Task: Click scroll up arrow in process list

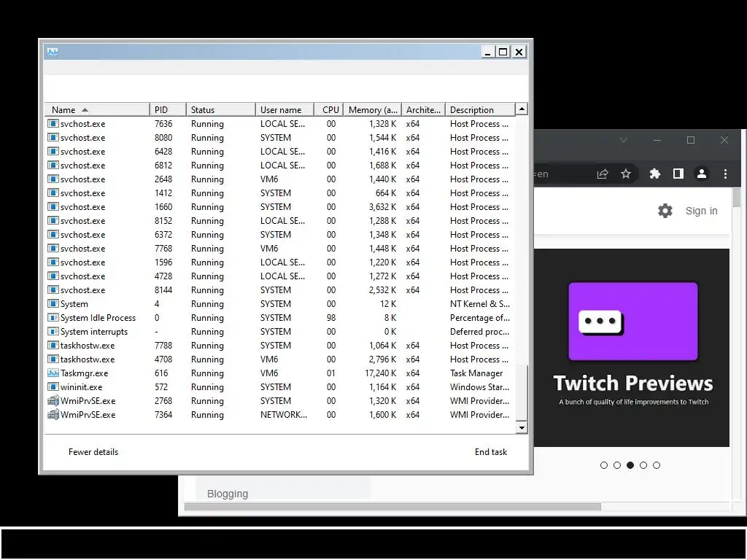Action: 522,109
